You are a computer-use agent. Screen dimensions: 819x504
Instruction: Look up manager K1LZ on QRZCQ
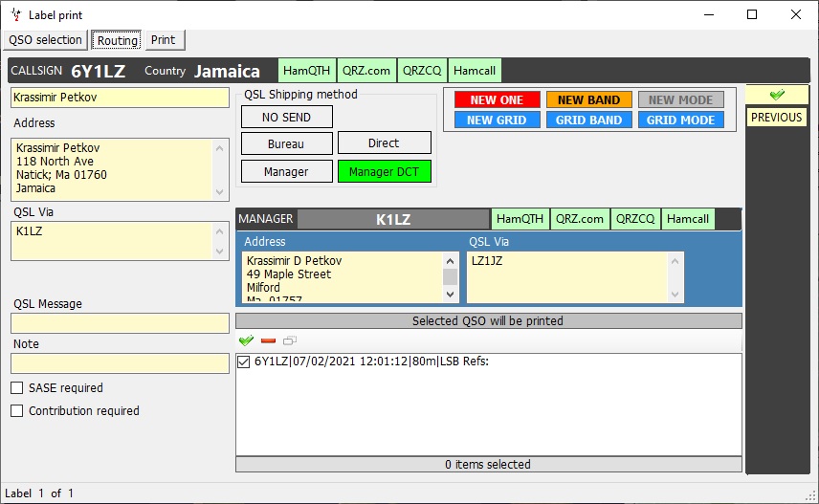(635, 219)
